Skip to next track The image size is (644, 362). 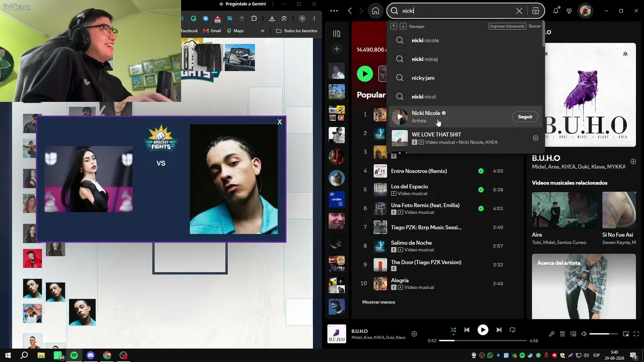(x=499, y=330)
